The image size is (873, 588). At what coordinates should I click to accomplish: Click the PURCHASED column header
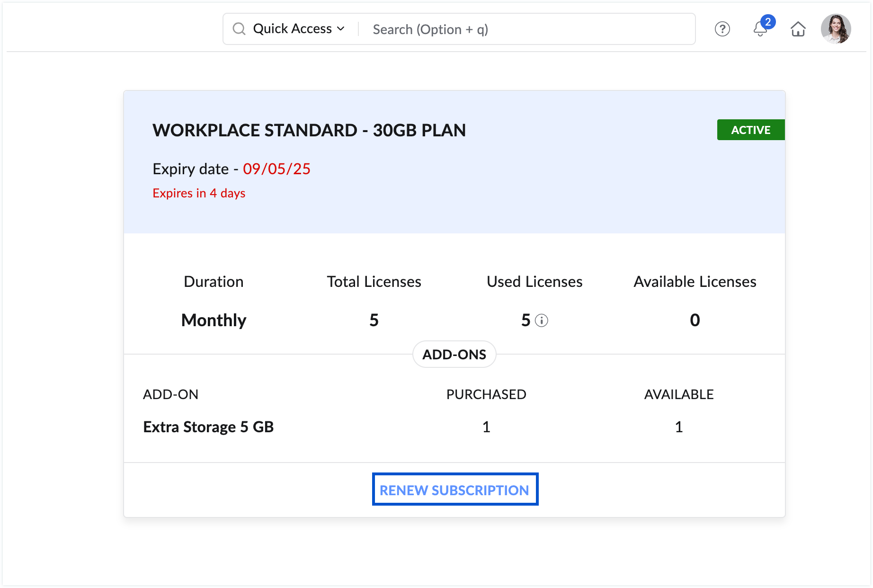point(486,394)
